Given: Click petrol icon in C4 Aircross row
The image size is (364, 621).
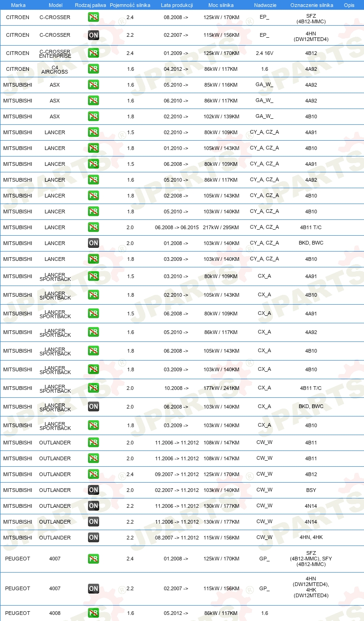Looking at the screenshot, I should coord(94,69).
